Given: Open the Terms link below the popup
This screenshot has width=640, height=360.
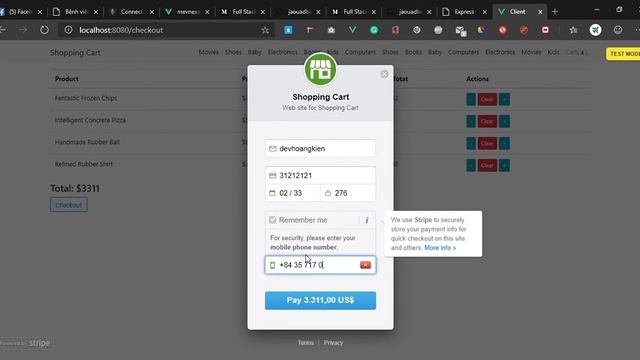Looking at the screenshot, I should (x=306, y=343).
